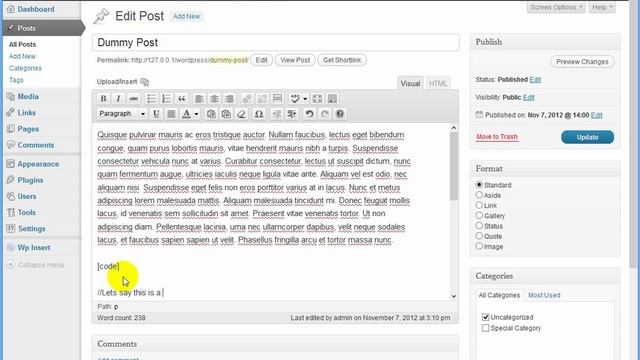Click Preview Changes button
This screenshot has height=360, width=640.
coord(582,62)
